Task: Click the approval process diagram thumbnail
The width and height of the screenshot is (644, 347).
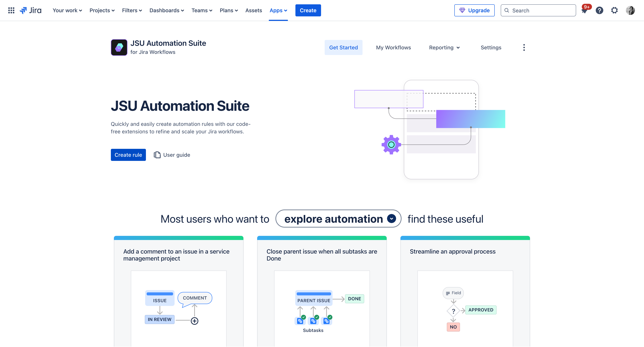Action: [x=465, y=309]
